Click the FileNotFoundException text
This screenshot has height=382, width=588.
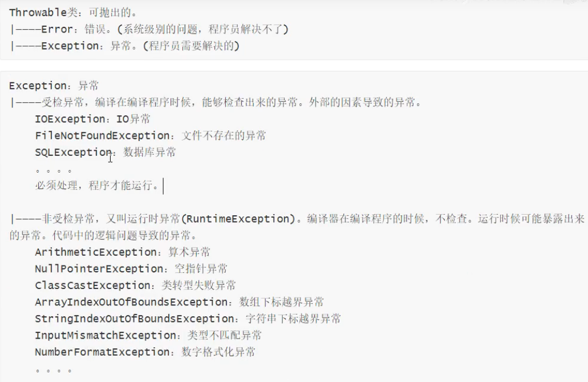pyautogui.click(x=102, y=135)
